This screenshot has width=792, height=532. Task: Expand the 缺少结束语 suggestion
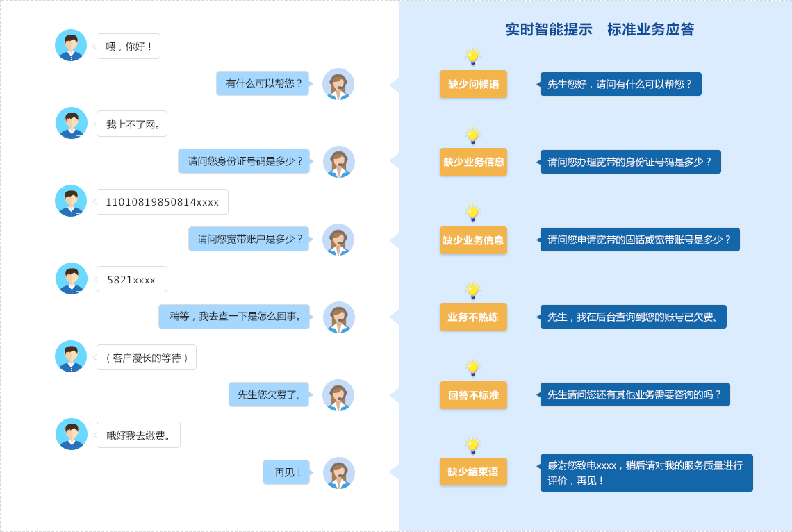tap(473, 471)
